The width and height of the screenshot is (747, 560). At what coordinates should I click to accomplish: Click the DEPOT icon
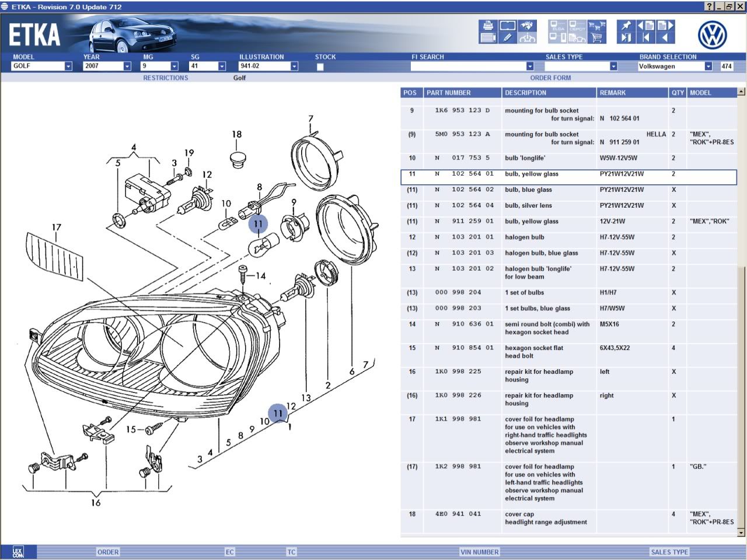pos(577,26)
